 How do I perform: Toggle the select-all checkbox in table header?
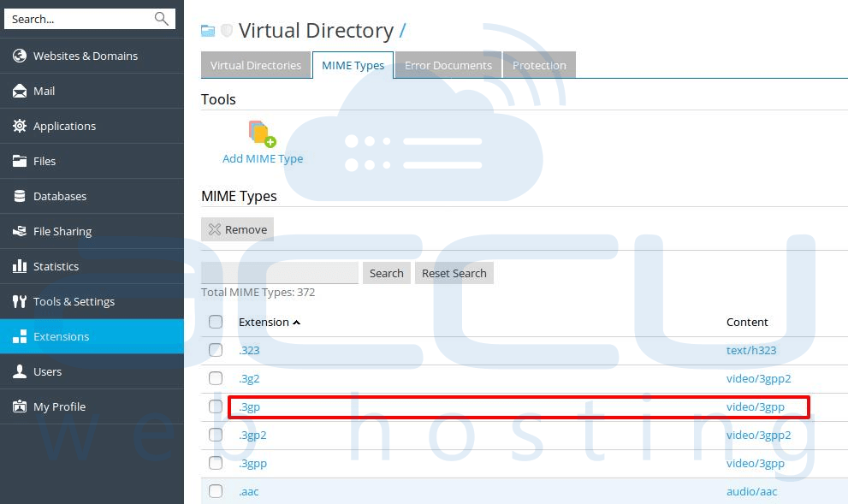(x=216, y=322)
